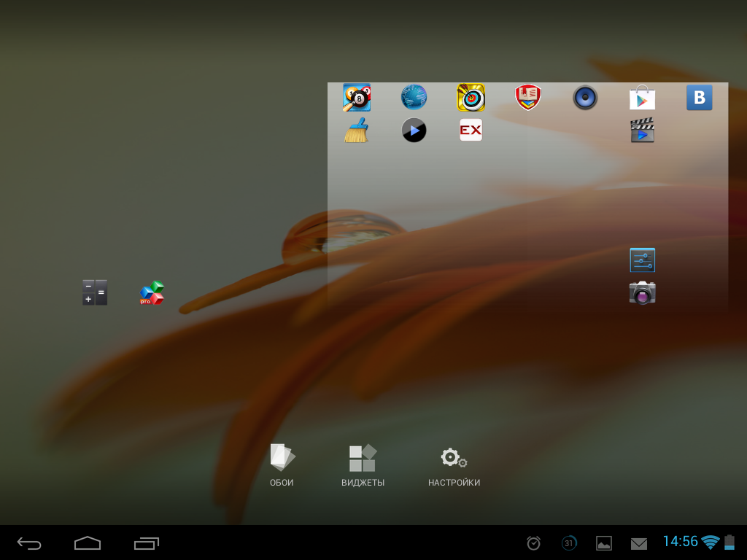This screenshot has height=560, width=747.
Task: Open the archery target game
Action: tap(471, 98)
